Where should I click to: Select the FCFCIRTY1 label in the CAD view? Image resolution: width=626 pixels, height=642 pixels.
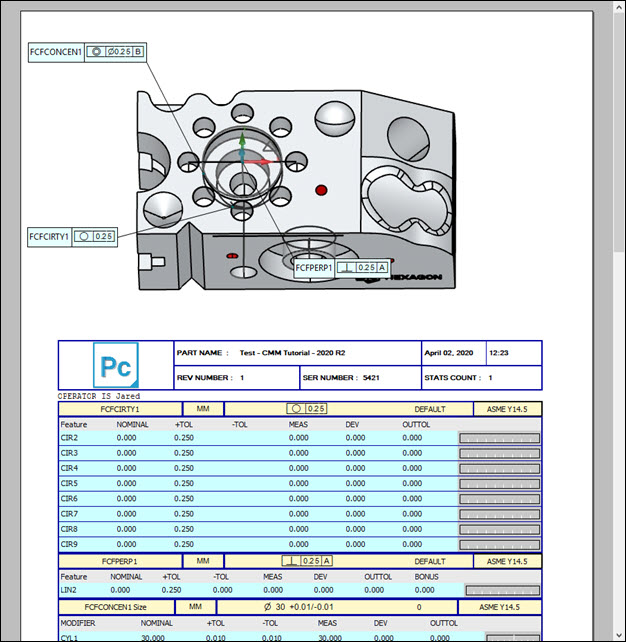[49, 237]
